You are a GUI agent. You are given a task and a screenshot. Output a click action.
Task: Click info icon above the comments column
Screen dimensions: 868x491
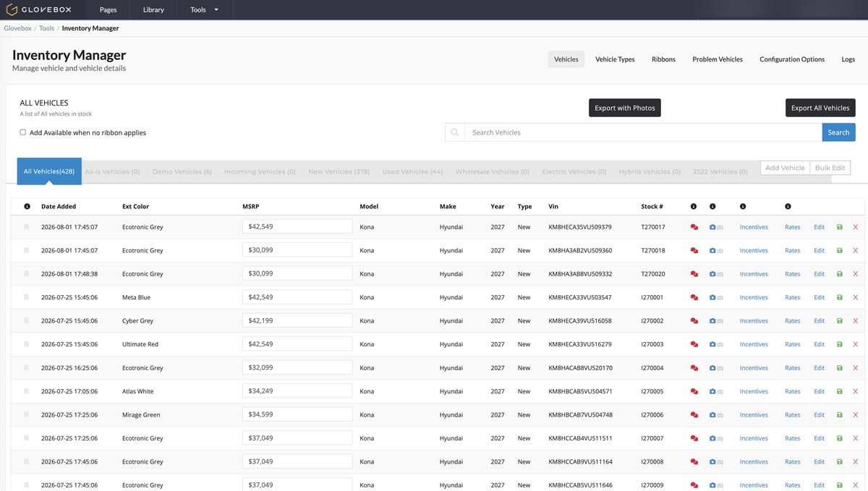[x=694, y=206]
